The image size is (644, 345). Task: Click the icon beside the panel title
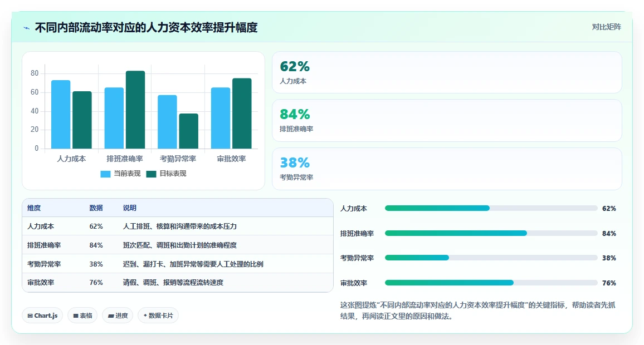[27, 28]
